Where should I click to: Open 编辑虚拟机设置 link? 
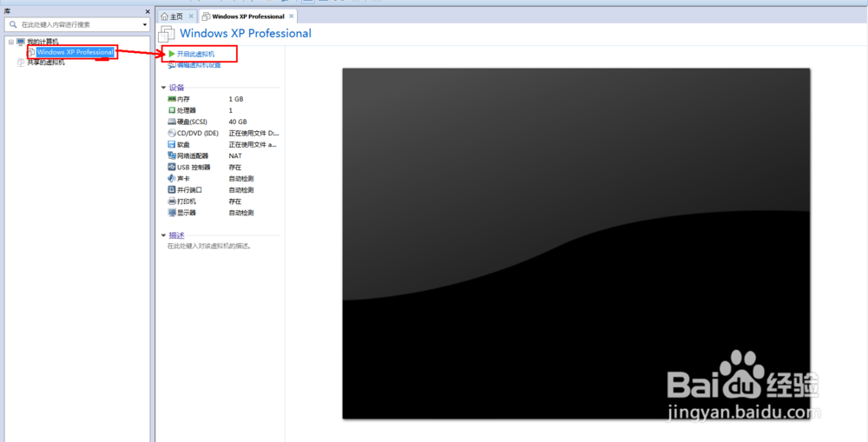199,65
